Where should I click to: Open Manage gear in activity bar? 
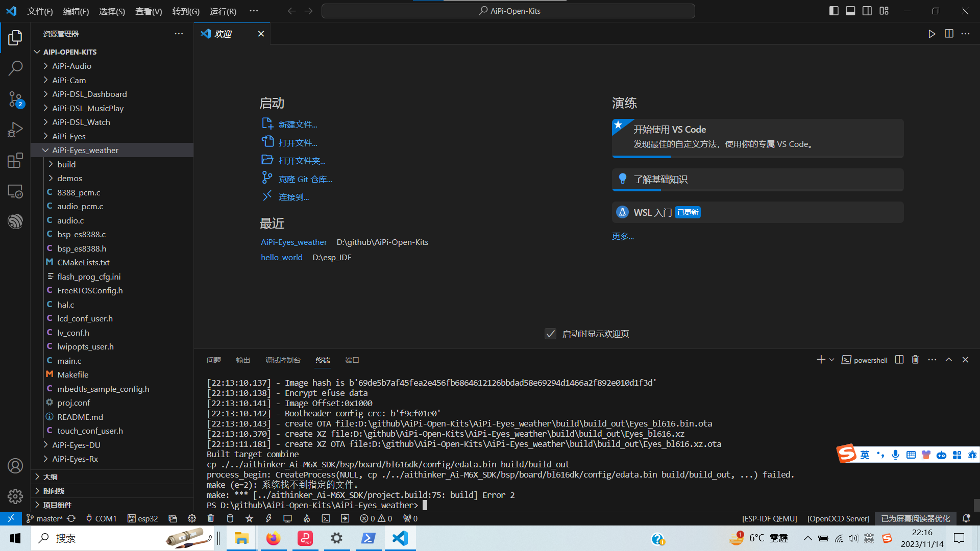point(15,496)
